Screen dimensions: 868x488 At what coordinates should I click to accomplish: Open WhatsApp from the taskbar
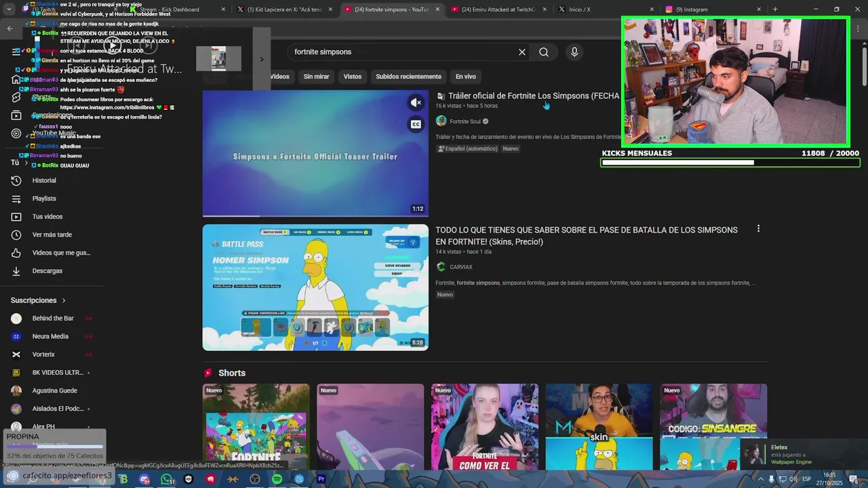tap(167, 479)
